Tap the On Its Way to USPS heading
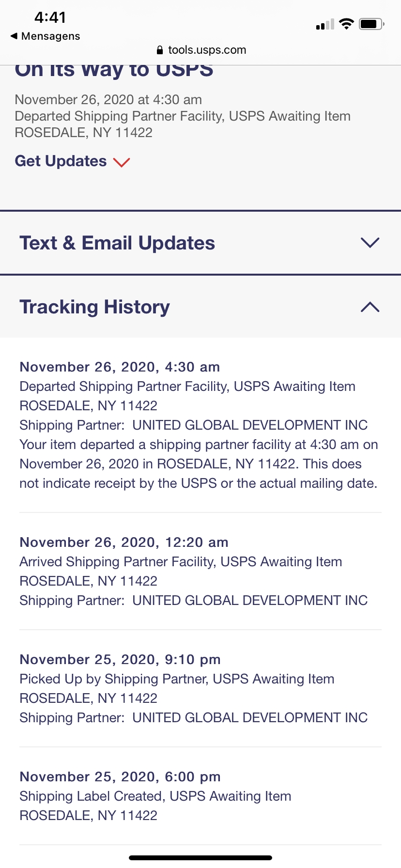Image resolution: width=401 pixels, height=868 pixels. pos(114,71)
